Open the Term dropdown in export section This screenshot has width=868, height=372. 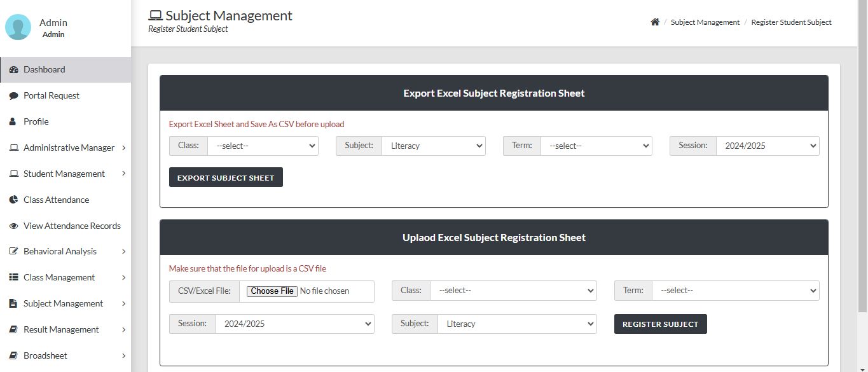(596, 146)
